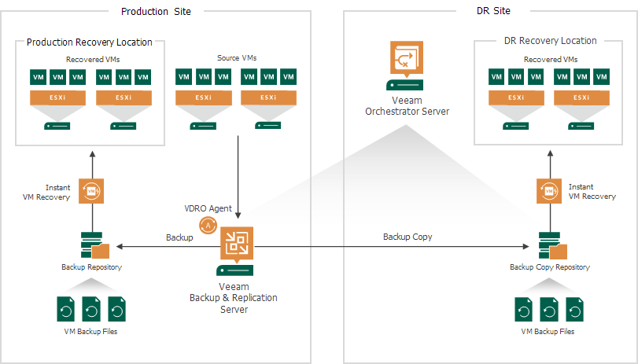This screenshot has height=364, width=638.
Task: Click the VDRO Agent circular icon
Action: (x=208, y=226)
